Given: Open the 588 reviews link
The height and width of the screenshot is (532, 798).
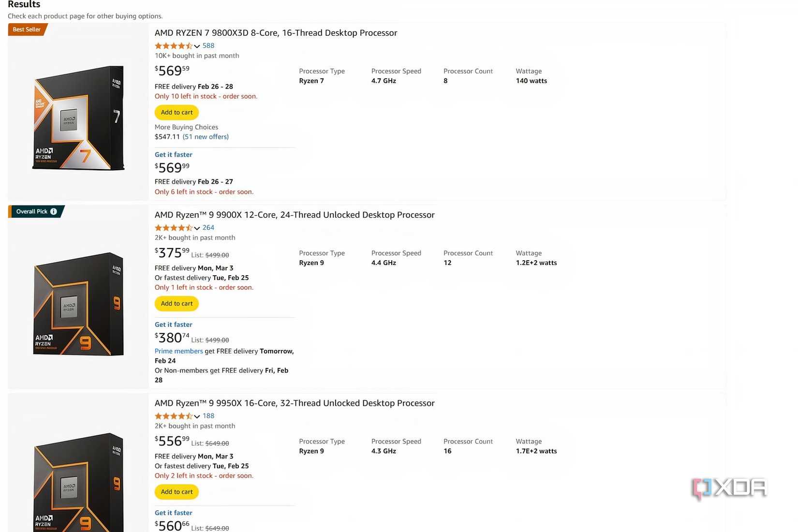Looking at the screenshot, I should (x=208, y=46).
